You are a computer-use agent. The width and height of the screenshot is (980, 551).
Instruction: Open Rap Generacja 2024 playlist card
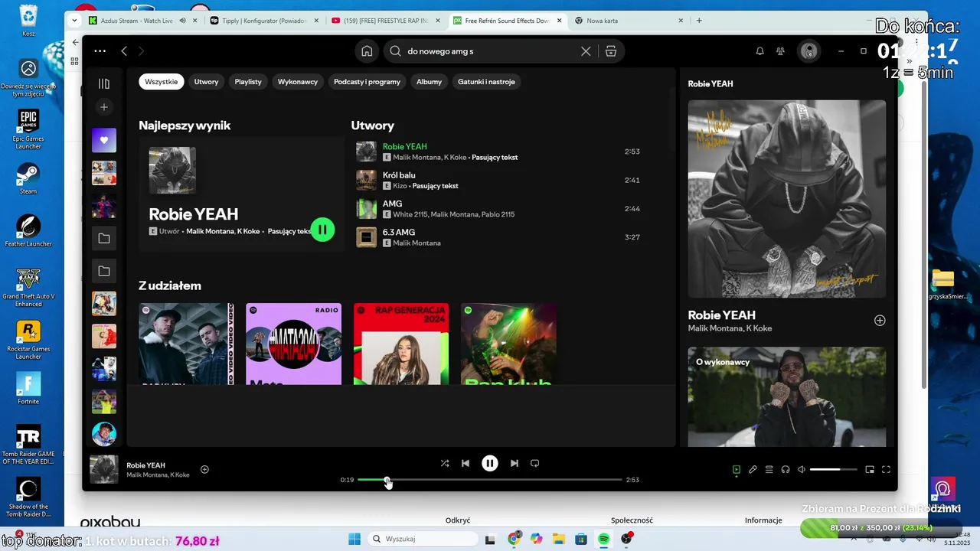click(x=401, y=344)
